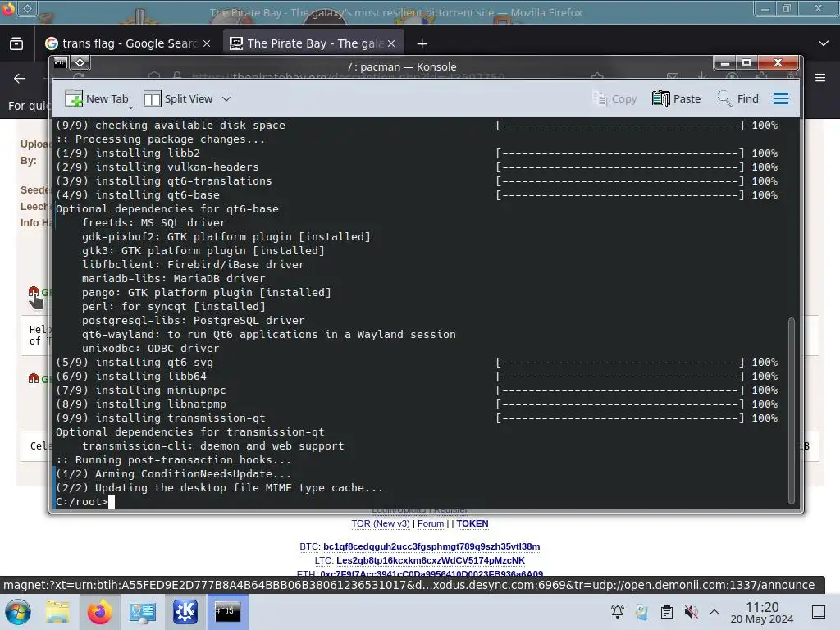840x630 pixels.
Task: Open the file manager folder icon on taskbar
Action: click(x=57, y=612)
